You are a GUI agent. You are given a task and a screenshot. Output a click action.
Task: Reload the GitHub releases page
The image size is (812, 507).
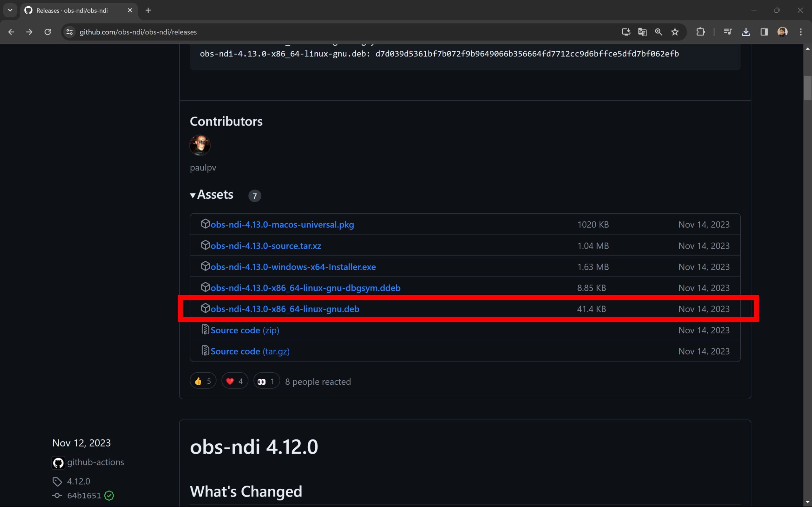48,32
